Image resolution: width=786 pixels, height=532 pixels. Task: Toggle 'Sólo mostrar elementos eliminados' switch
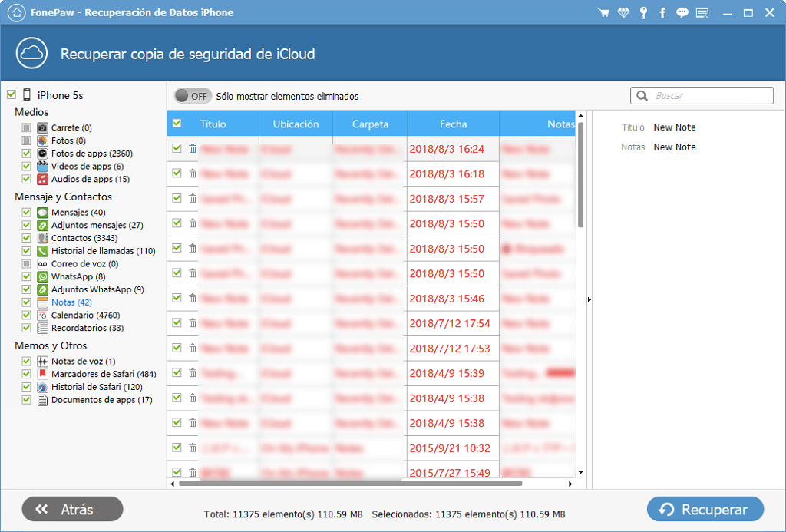pos(193,96)
